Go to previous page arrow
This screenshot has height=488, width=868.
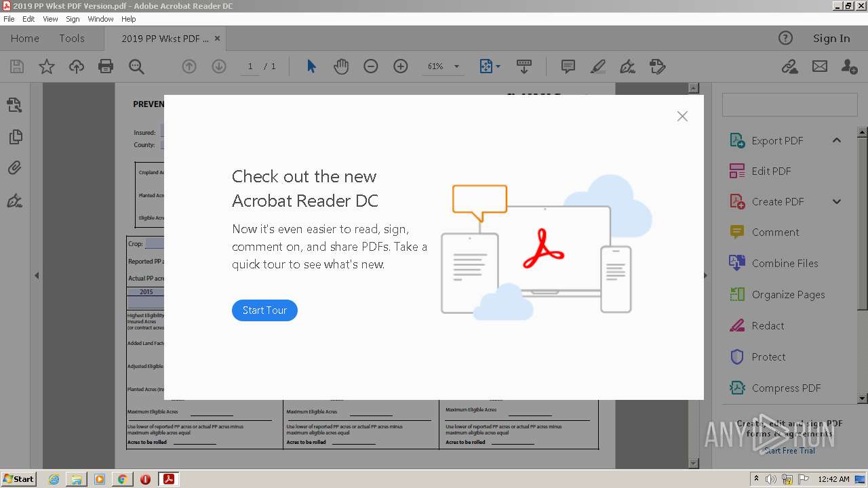point(189,66)
